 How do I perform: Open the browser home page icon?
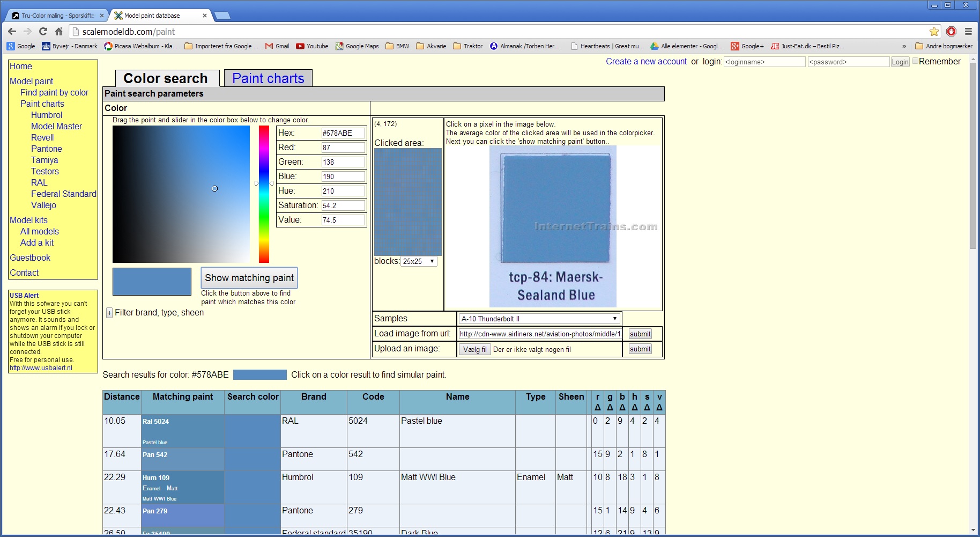click(x=59, y=32)
